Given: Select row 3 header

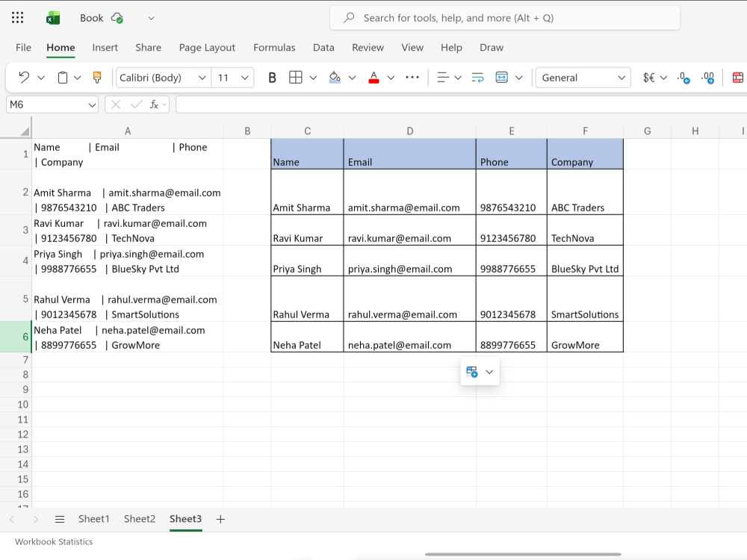Looking at the screenshot, I should [x=16, y=231].
